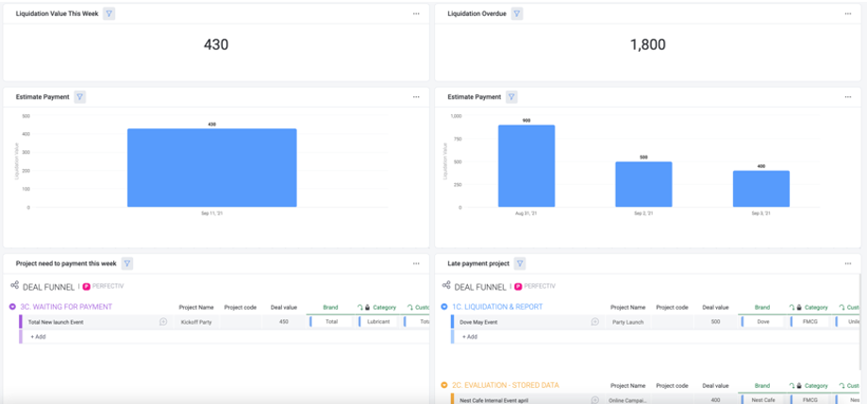Add new item under Liquidation & Report group
868x404 pixels.
click(470, 337)
